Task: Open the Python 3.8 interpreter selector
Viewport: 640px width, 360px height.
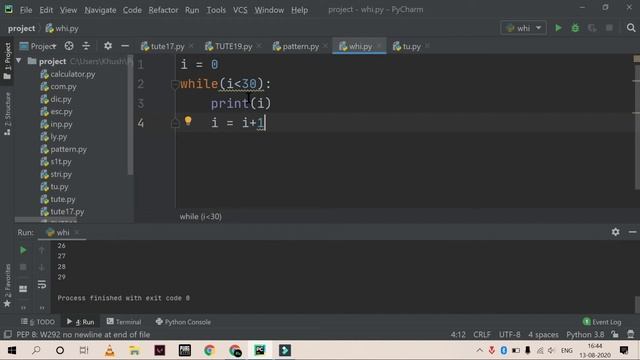Action: [585, 334]
